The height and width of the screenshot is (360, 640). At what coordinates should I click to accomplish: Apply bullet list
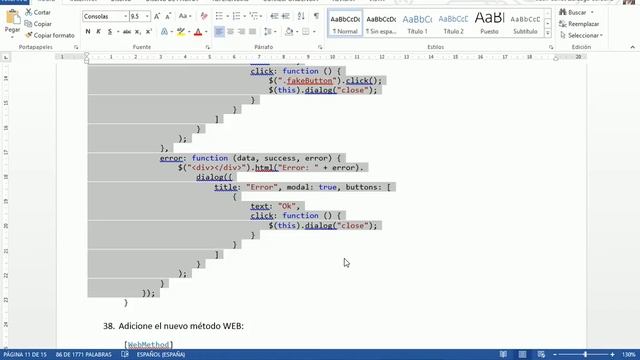(x=219, y=16)
